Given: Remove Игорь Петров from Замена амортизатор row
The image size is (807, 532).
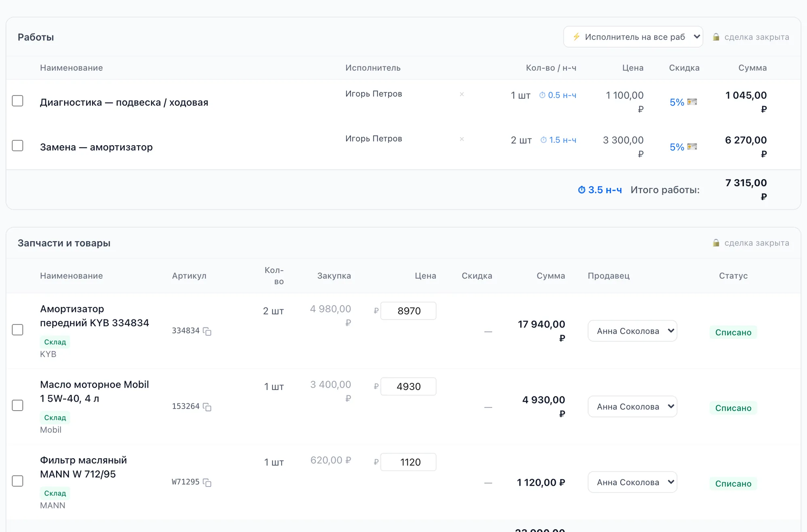Looking at the screenshot, I should (462, 139).
